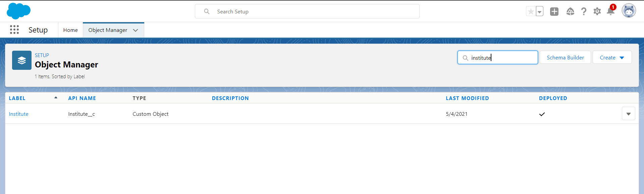
Task: Select the Object Manager tab
Action: (108, 30)
